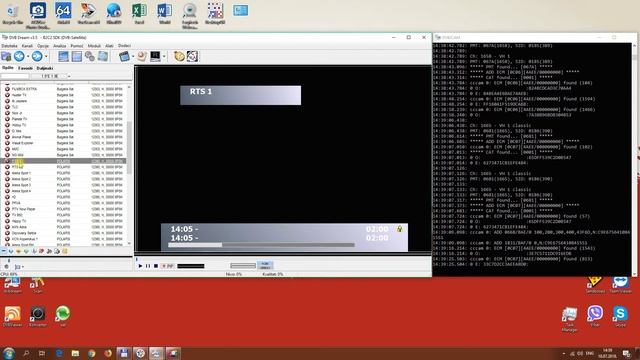640x360 pixels.
Task: Open the dropdown beside the monitor icon
Action: (x=164, y=56)
